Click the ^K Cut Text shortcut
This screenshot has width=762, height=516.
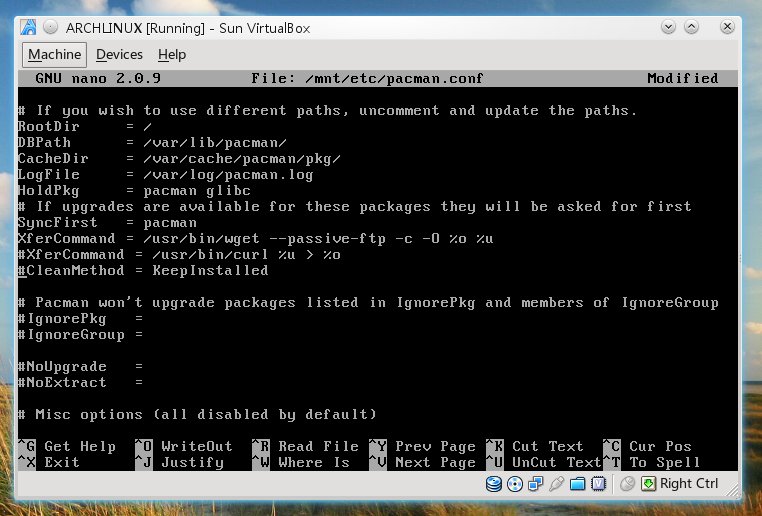pyautogui.click(x=535, y=447)
